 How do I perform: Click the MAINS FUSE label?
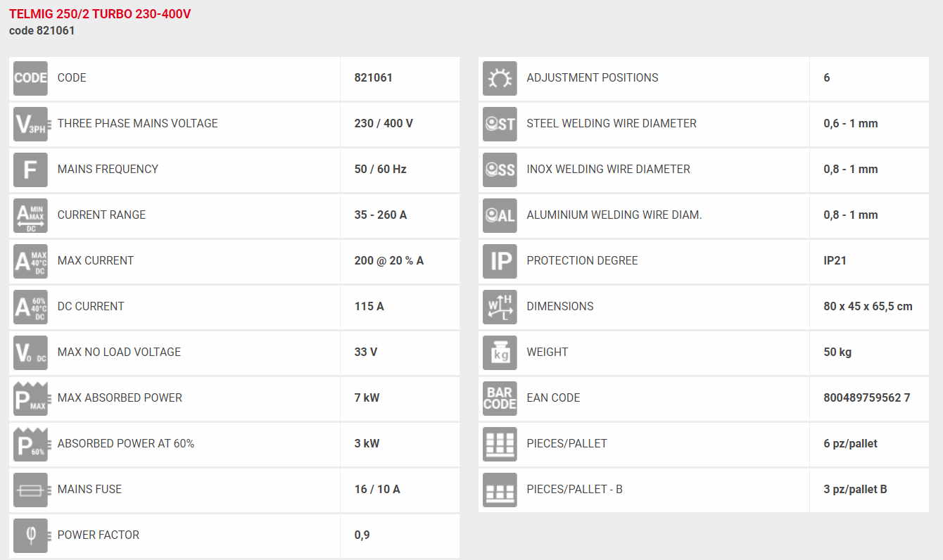[x=89, y=489]
